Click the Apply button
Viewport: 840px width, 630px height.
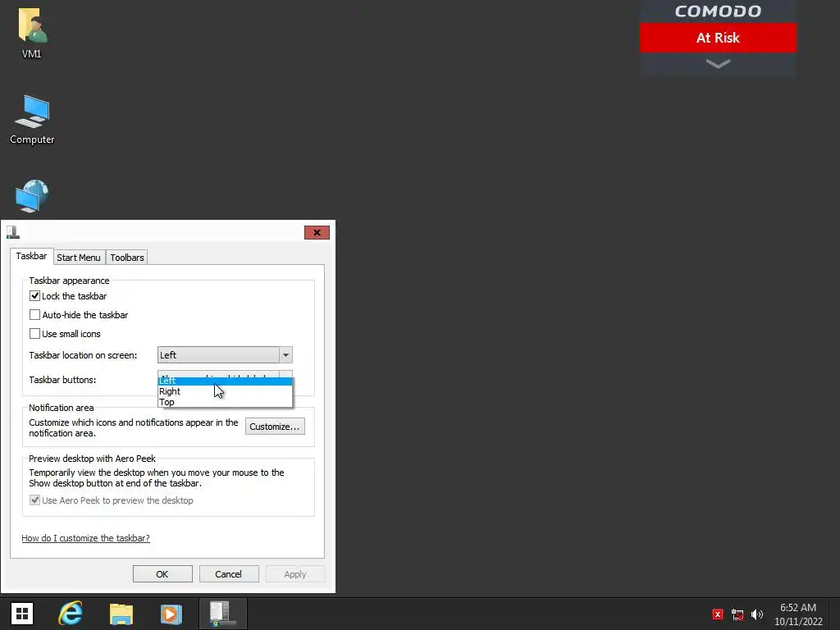click(x=295, y=573)
